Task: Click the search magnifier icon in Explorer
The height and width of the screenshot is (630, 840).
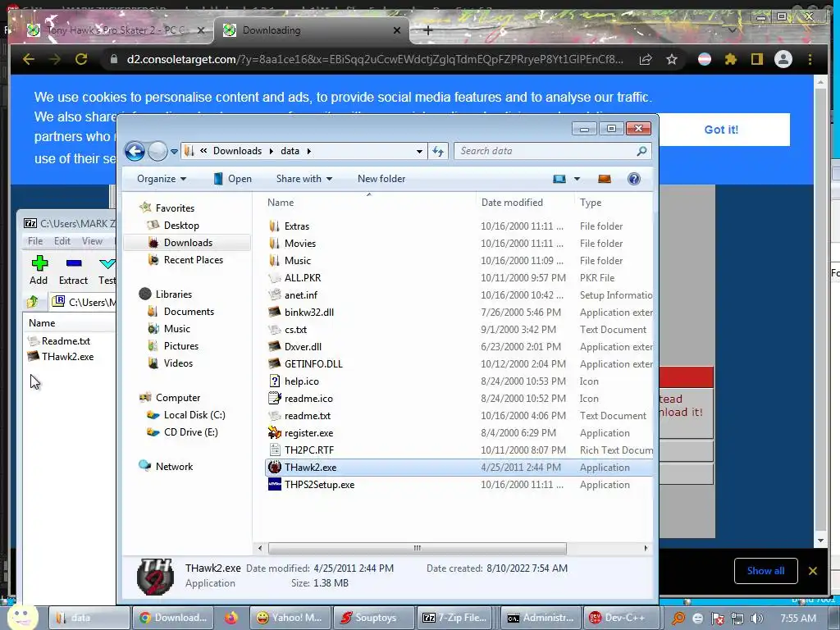Action: coord(641,151)
